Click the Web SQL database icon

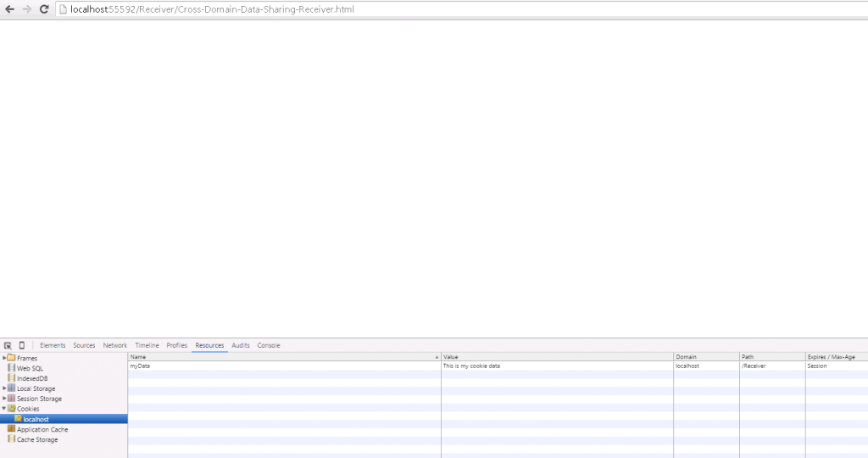11,368
